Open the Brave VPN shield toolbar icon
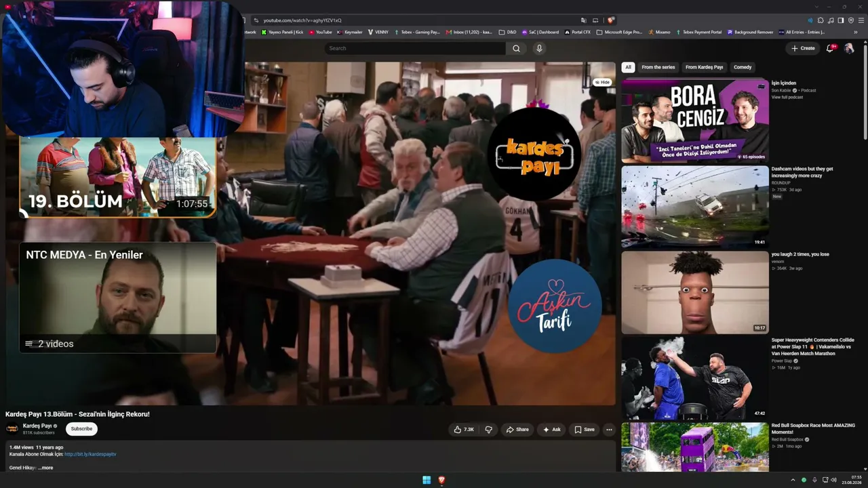The image size is (868, 488). pos(851,20)
